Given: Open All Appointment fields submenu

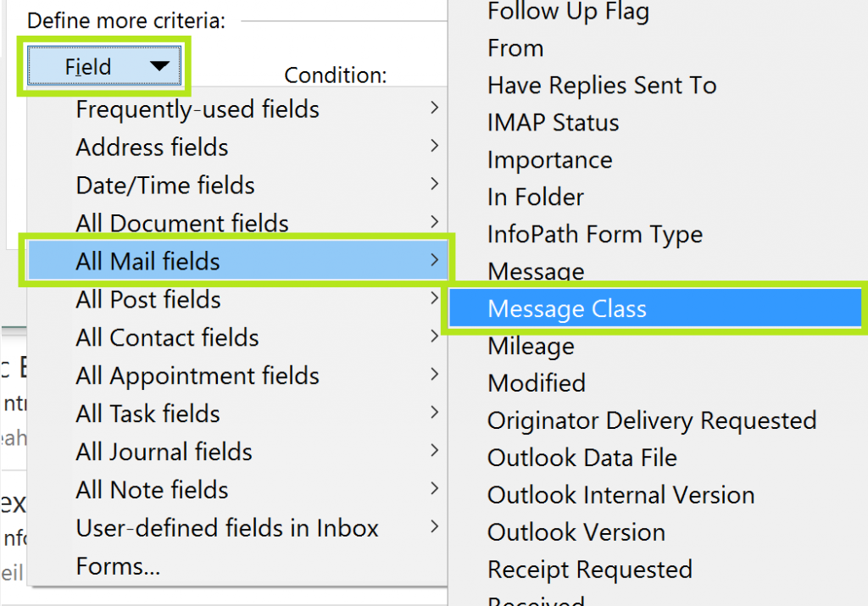Looking at the screenshot, I should 198,375.
